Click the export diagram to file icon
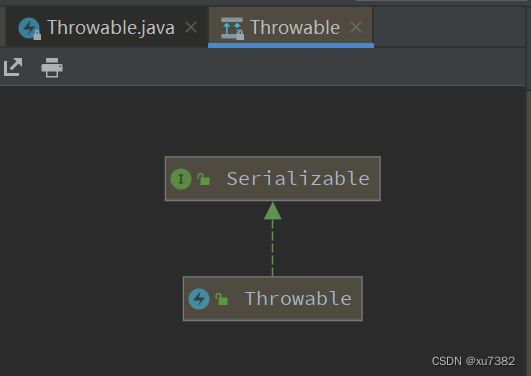Viewport: 531px width, 376px height. click(x=13, y=67)
